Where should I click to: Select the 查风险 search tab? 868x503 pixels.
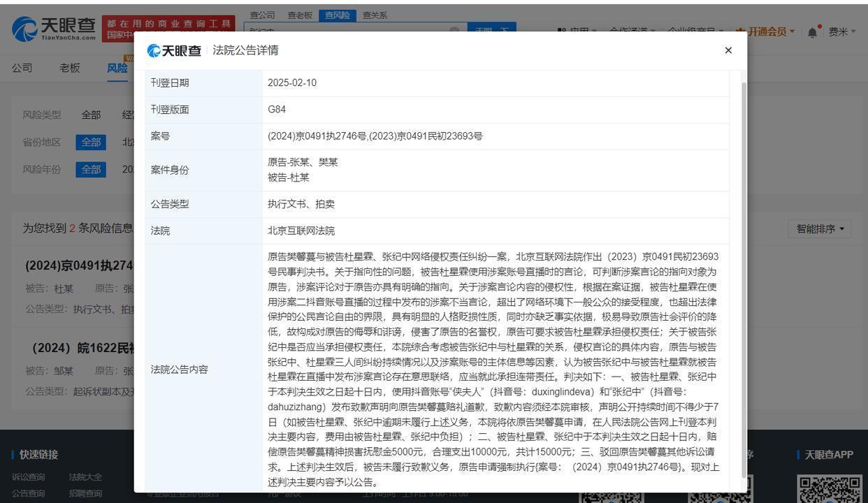(x=337, y=15)
